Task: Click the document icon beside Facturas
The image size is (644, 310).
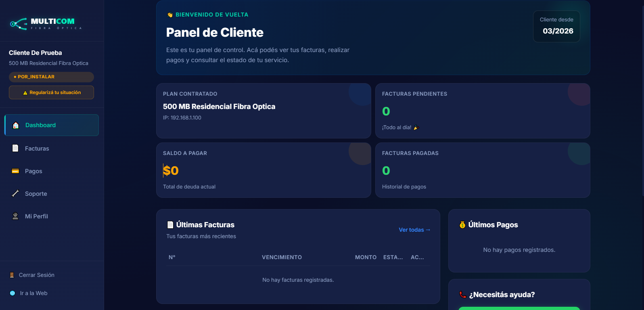Action: pos(15,148)
